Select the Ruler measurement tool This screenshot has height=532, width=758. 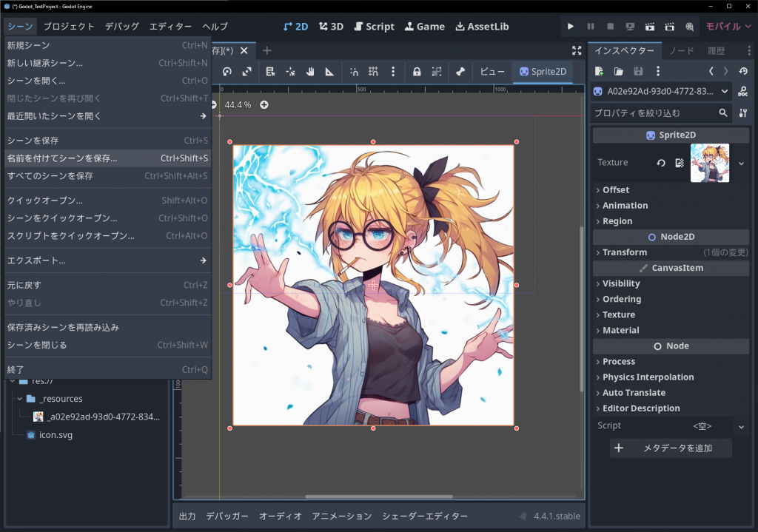coord(329,72)
